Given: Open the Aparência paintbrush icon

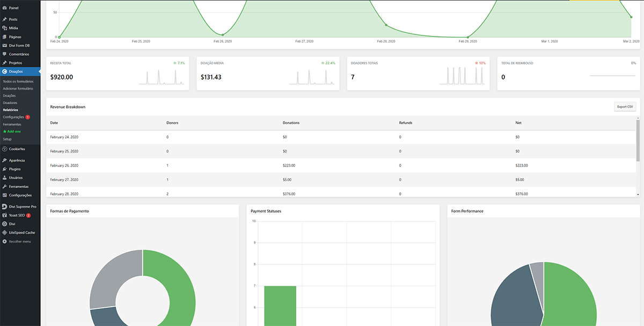Looking at the screenshot, I should [4, 160].
